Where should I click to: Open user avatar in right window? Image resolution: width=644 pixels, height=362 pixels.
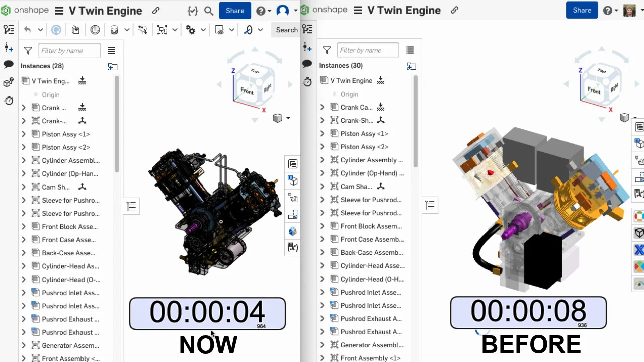coord(630,10)
